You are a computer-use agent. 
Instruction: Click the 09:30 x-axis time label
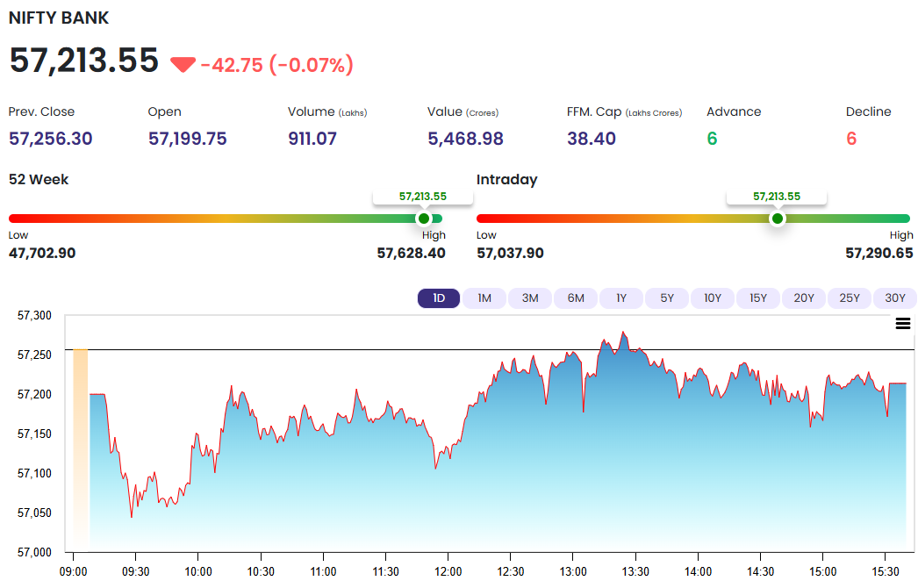coord(135,571)
